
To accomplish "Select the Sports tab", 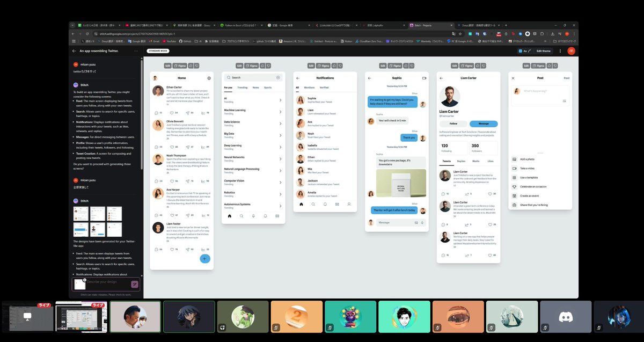I will pos(268,87).
